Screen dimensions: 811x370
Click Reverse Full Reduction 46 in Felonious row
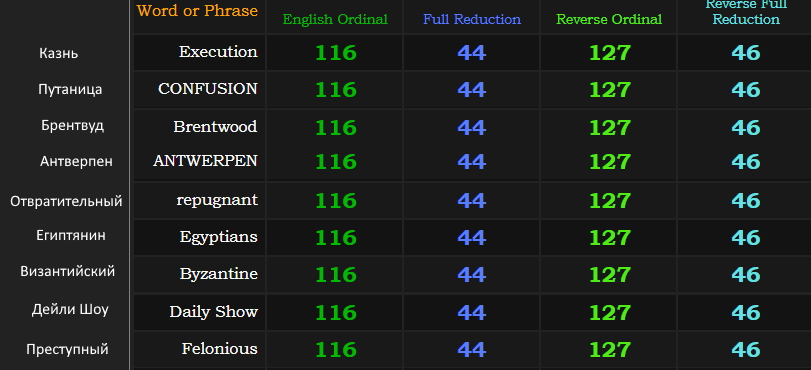click(x=746, y=350)
